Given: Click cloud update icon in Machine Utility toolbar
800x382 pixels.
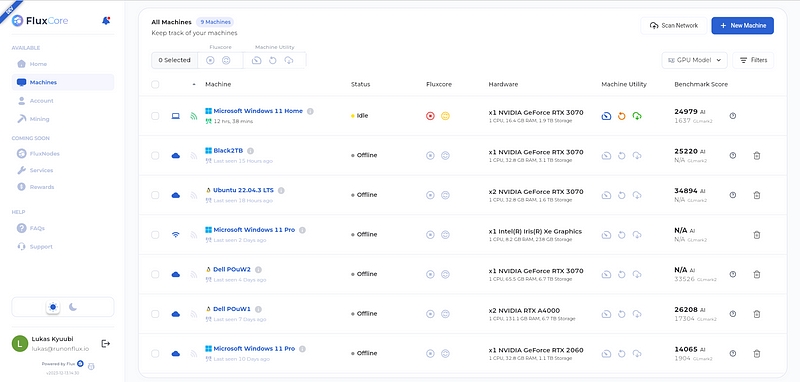Looking at the screenshot, I should point(289,60).
